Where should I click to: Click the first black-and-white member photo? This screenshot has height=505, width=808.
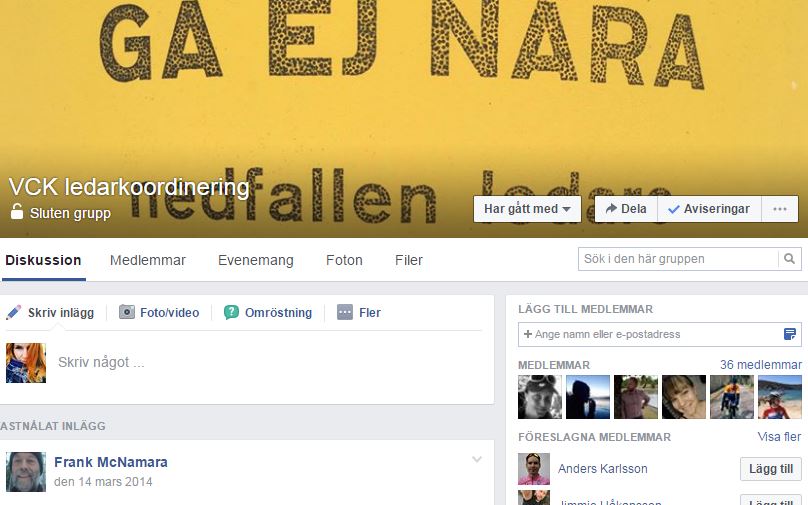click(x=540, y=397)
